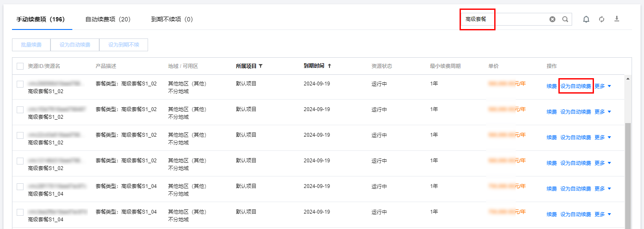The image size is (644, 229).
Task: Clear the search box text
Action: pyautogui.click(x=552, y=19)
